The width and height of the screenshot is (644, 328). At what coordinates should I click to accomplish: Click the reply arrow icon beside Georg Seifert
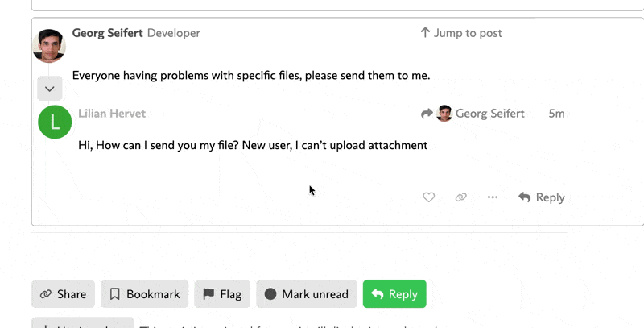[x=427, y=114]
